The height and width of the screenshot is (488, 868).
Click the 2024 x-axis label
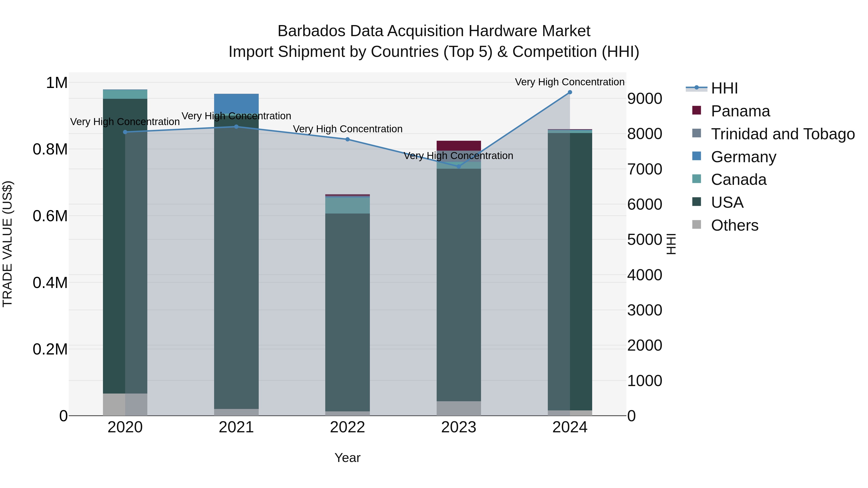(570, 427)
